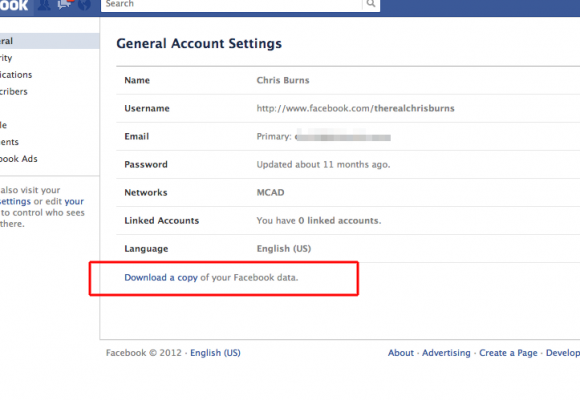Edit the Username row
This screenshot has width=580, height=400.
click(348, 108)
